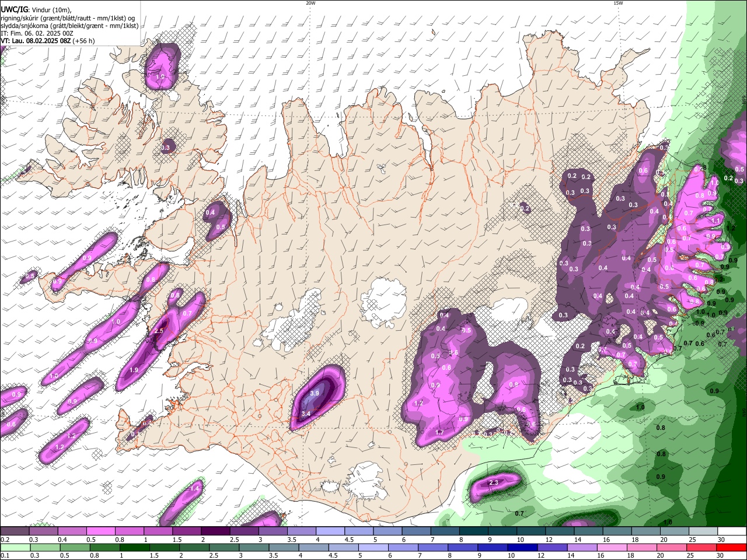
Task: Click the '4.5' label in the top legend row
Action: (349, 540)
